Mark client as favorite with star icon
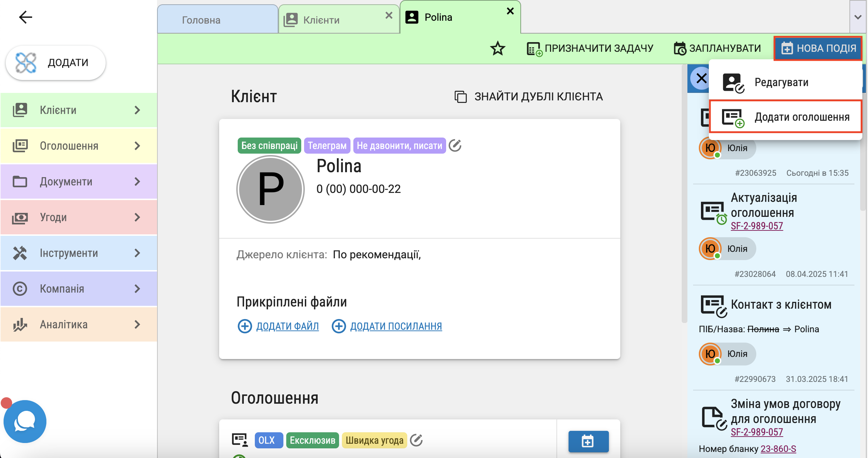The height and width of the screenshot is (458, 868). (x=498, y=49)
